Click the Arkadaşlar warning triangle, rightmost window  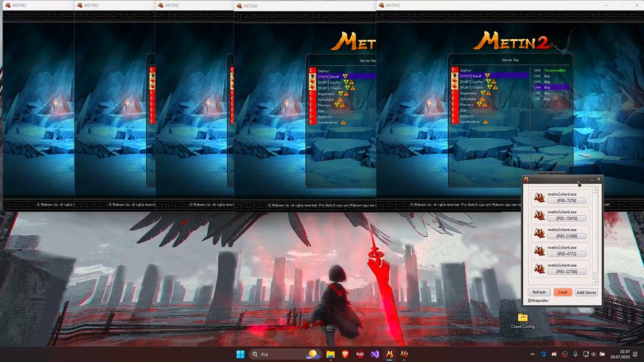482,99
